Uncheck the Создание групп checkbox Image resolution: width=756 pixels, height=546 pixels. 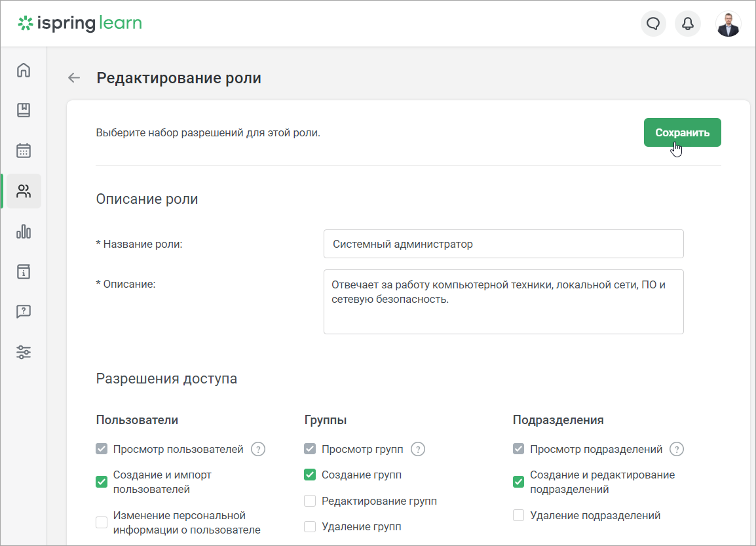click(x=310, y=475)
